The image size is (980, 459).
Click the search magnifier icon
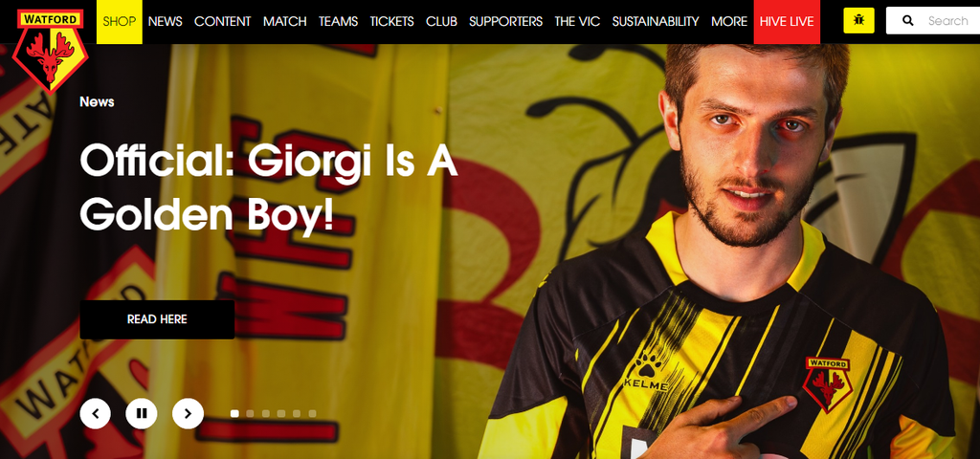tap(908, 21)
